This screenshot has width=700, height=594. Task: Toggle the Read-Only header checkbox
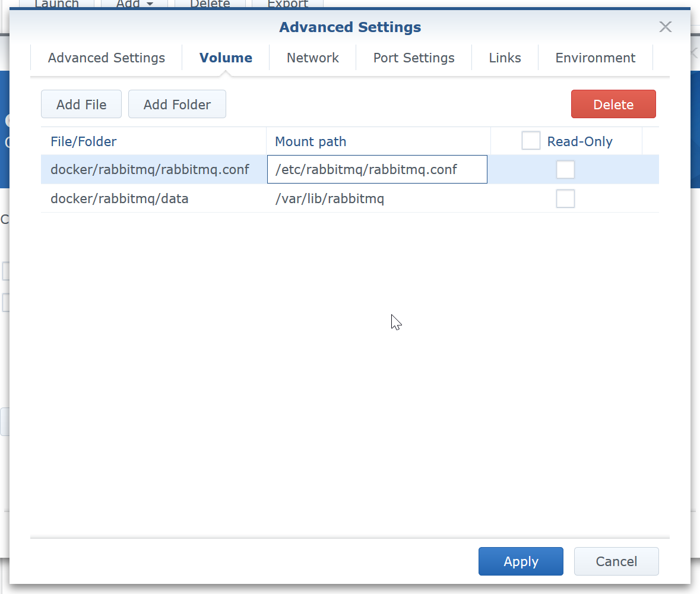tap(530, 141)
